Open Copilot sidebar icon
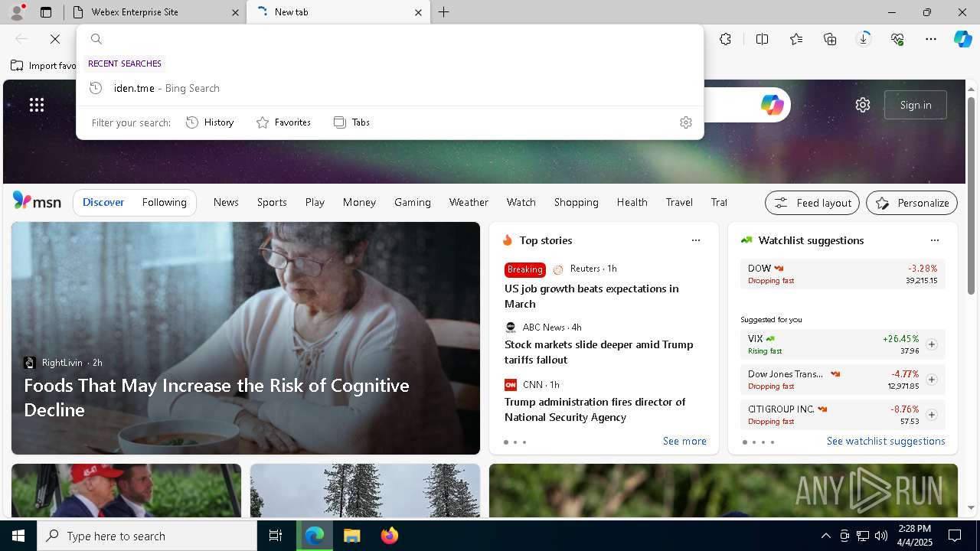 962,39
